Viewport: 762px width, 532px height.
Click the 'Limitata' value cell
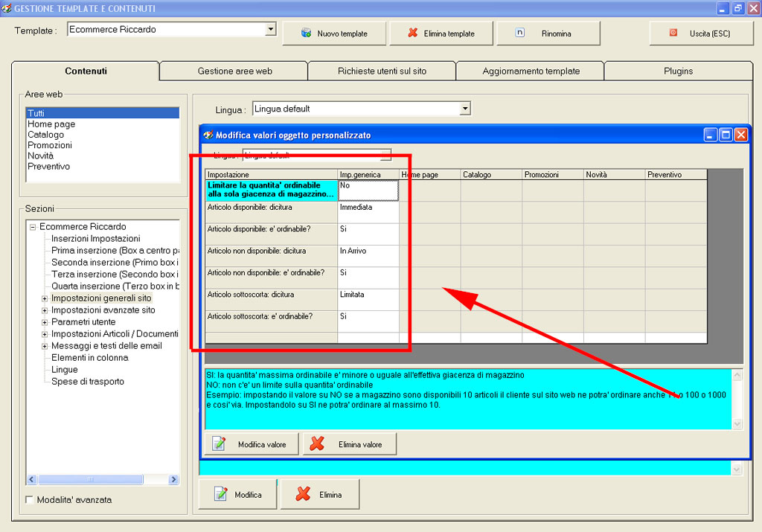(368, 299)
